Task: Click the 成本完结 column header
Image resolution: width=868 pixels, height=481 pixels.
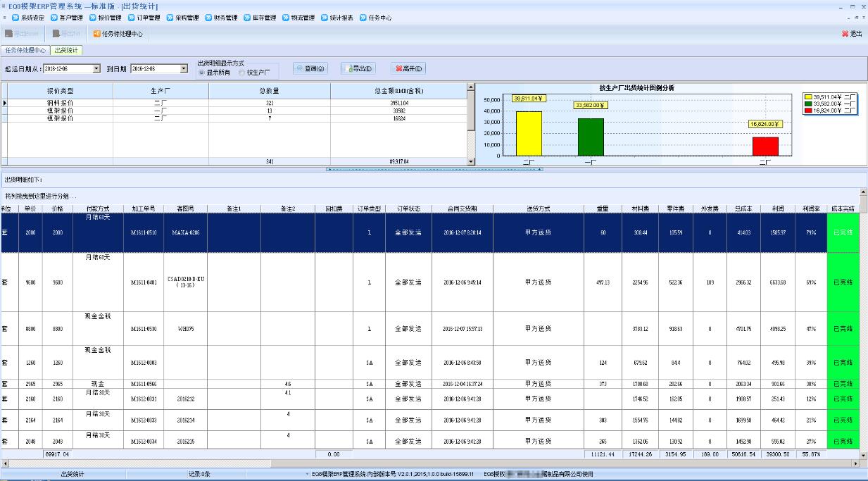Action: [x=843, y=209]
